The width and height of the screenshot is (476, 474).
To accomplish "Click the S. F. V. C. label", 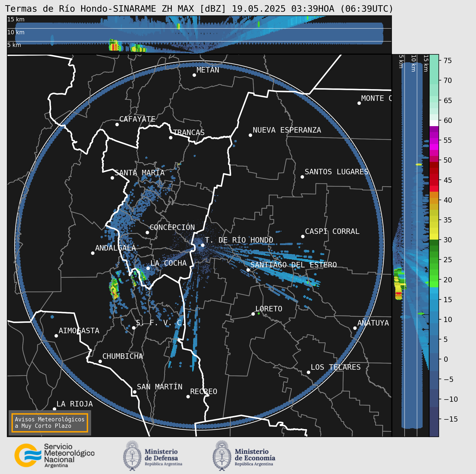I will tap(160, 323).
